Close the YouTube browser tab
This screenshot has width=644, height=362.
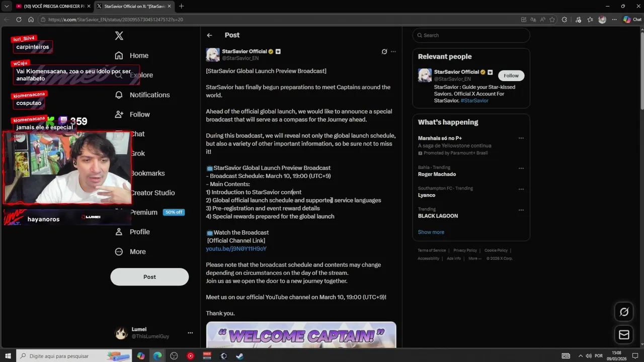pos(88,6)
